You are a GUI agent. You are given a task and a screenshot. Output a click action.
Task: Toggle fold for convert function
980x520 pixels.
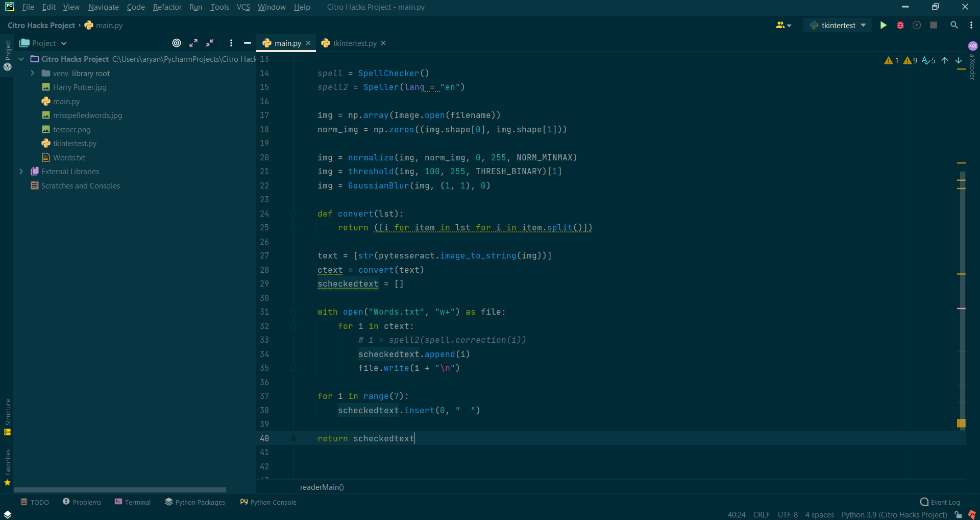pyautogui.click(x=293, y=214)
